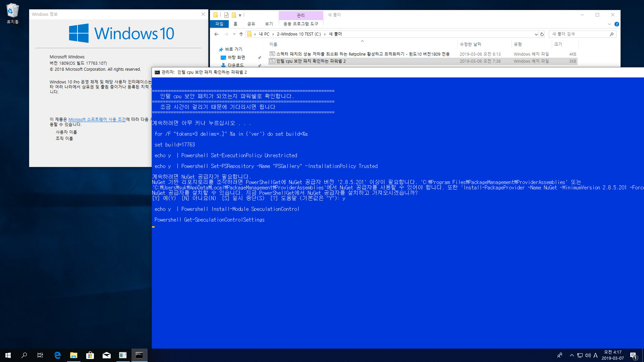
Task: Go forward in File Explorer
Action: [x=226, y=34]
